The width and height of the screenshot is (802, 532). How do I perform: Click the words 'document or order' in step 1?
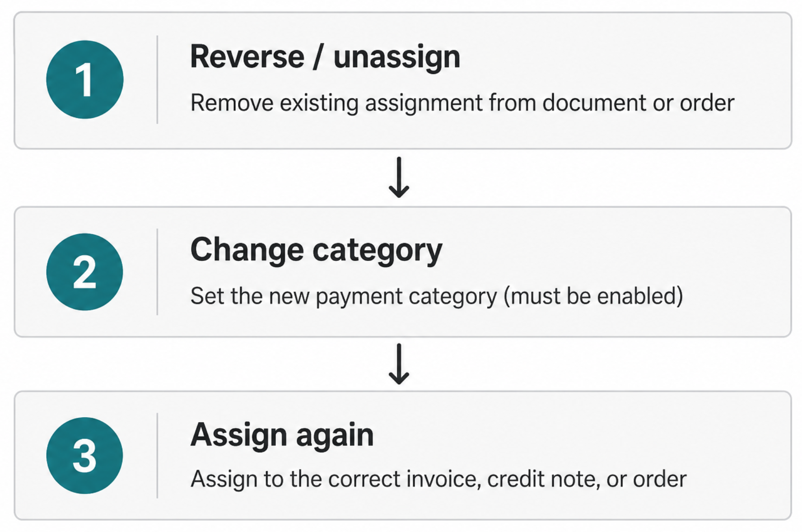tap(639, 103)
